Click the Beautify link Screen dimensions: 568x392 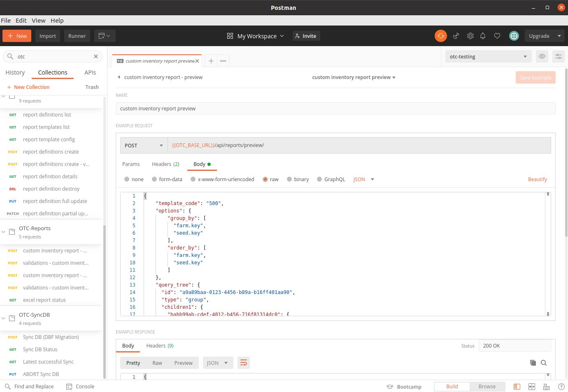point(537,179)
